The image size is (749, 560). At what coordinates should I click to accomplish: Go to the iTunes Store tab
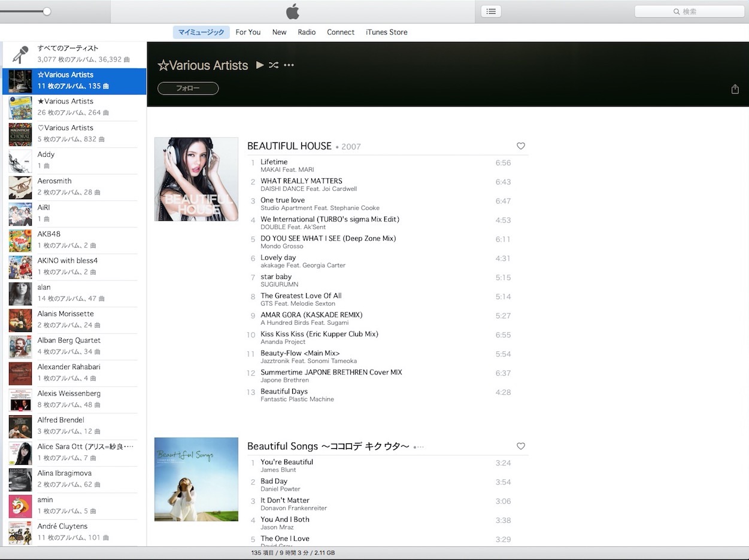[387, 32]
